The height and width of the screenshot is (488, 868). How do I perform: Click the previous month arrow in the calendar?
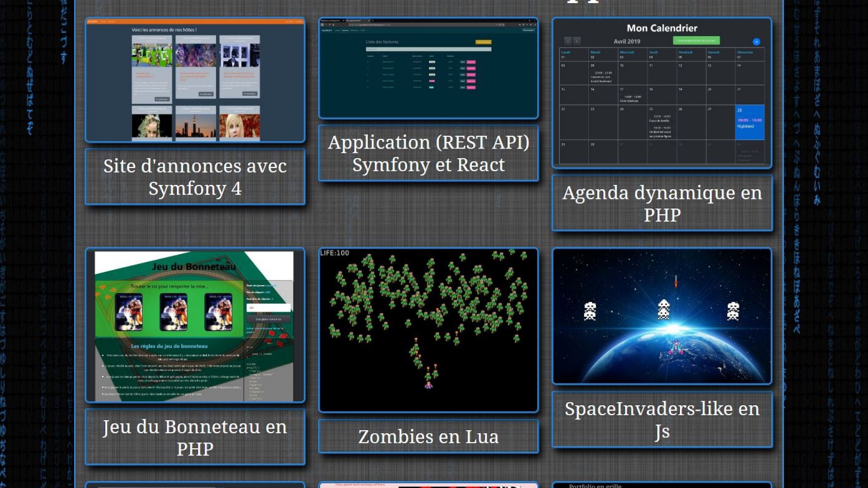pos(568,41)
